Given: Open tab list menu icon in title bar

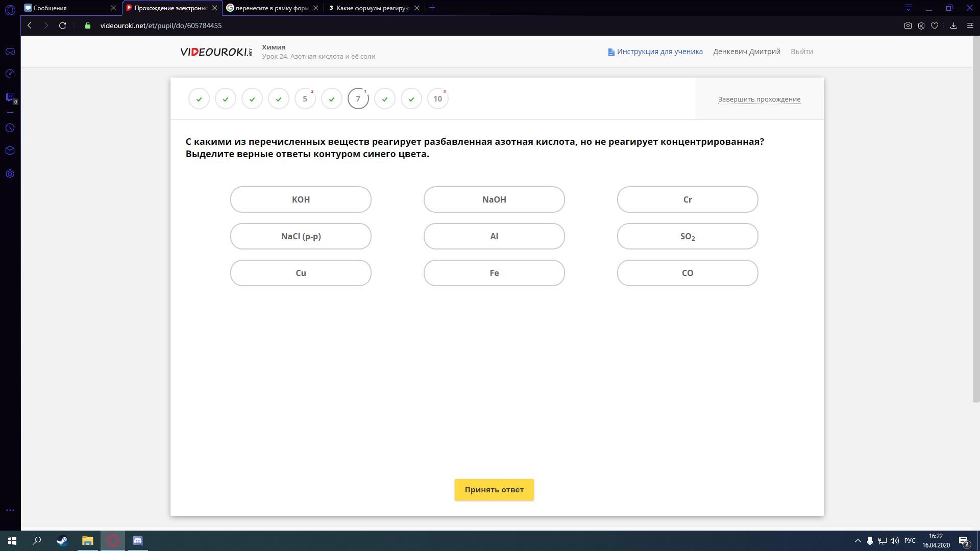Looking at the screenshot, I should point(909,8).
